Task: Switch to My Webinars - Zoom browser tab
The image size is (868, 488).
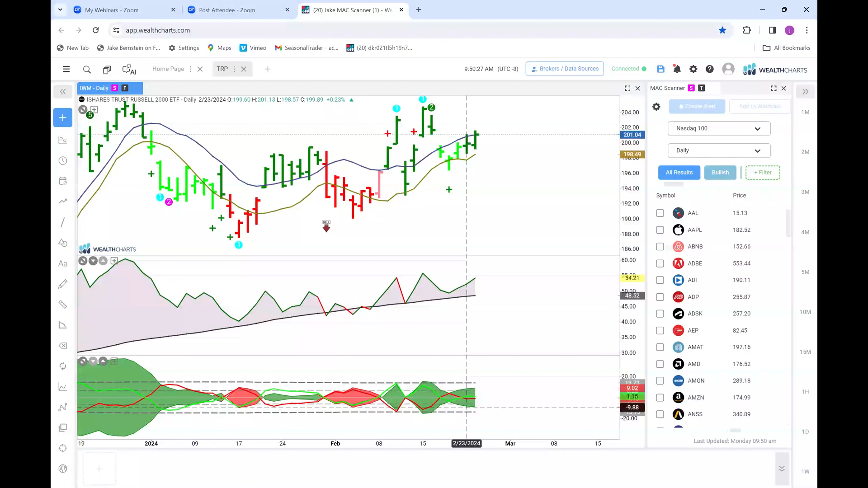Action: (x=124, y=10)
